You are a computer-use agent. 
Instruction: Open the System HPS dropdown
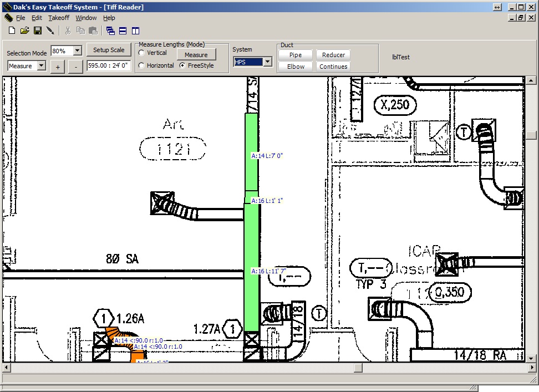point(267,62)
